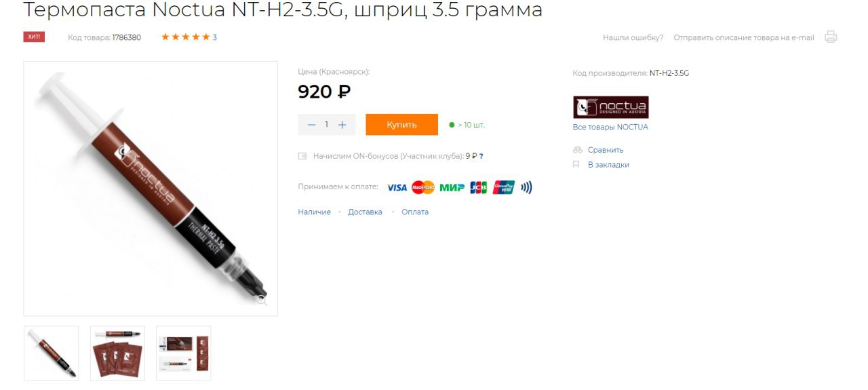Select the second thumbnail with paste packets
The height and width of the screenshot is (390, 868).
(x=117, y=353)
